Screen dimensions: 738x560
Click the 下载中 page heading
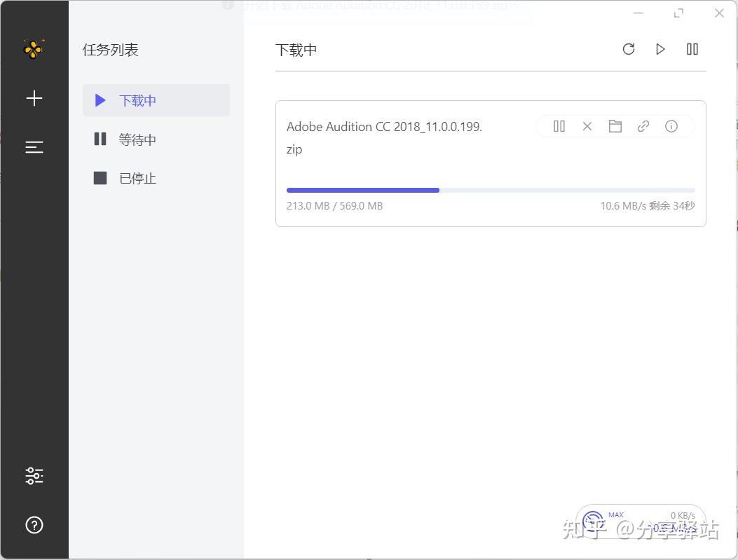[x=296, y=50]
